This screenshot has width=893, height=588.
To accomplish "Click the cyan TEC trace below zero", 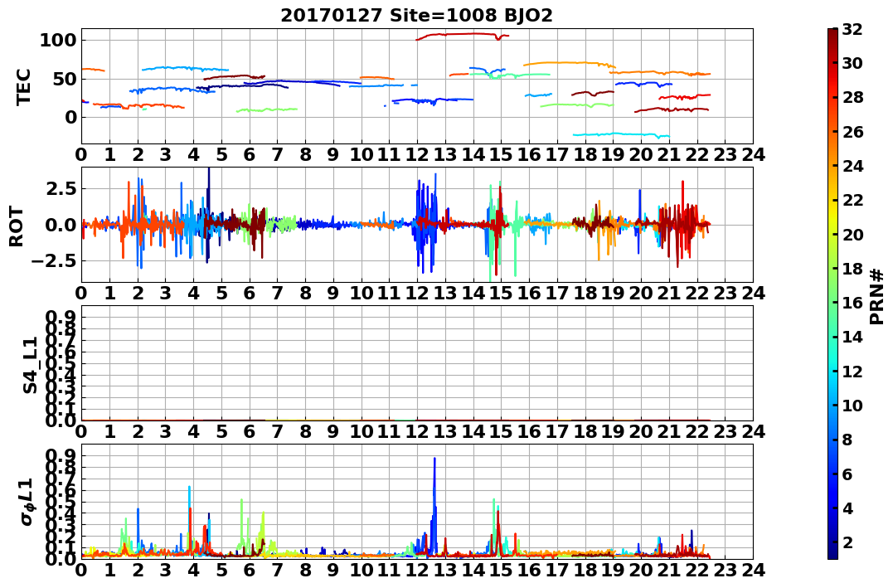I will (621, 134).
